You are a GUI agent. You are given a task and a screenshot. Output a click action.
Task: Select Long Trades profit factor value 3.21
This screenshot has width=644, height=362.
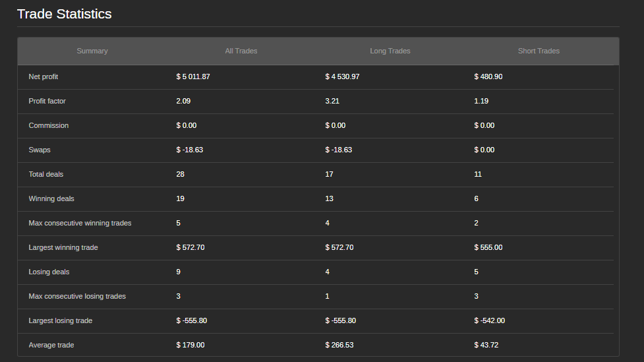[x=332, y=101]
